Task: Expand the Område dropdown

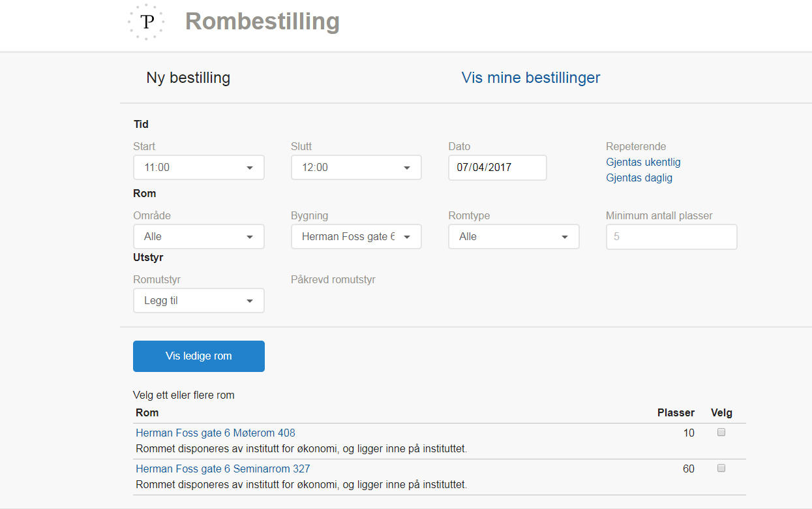Action: 198,236
